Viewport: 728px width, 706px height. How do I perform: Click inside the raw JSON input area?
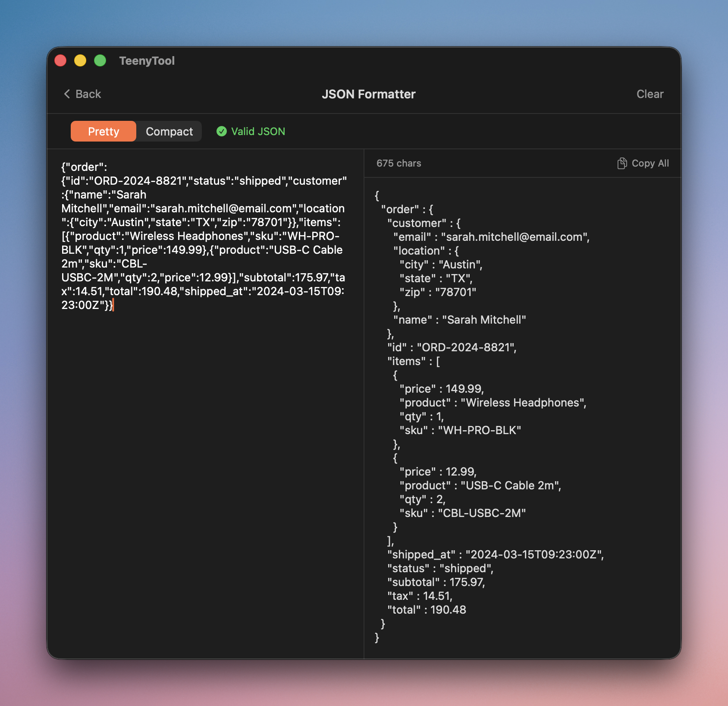(203, 388)
